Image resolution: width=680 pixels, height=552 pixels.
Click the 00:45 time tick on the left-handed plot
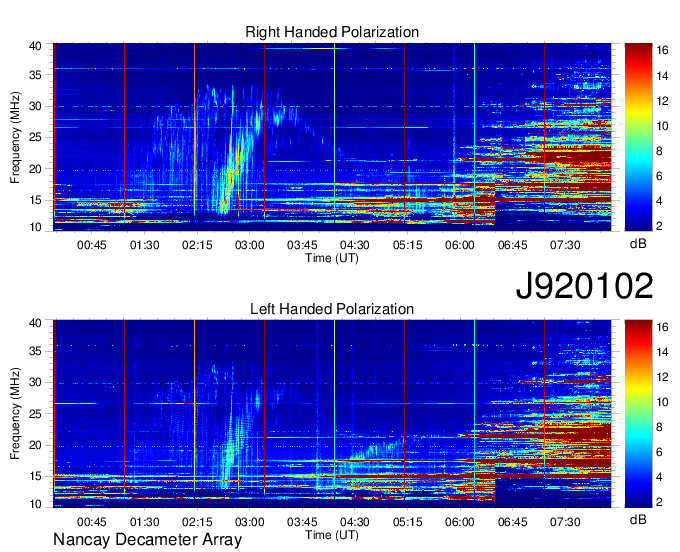click(92, 522)
